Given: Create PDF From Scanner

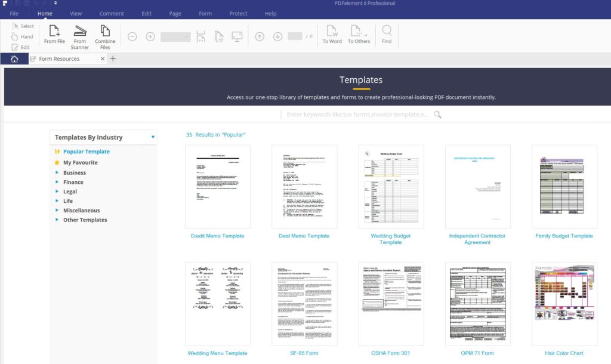Looking at the screenshot, I should coord(80,37).
